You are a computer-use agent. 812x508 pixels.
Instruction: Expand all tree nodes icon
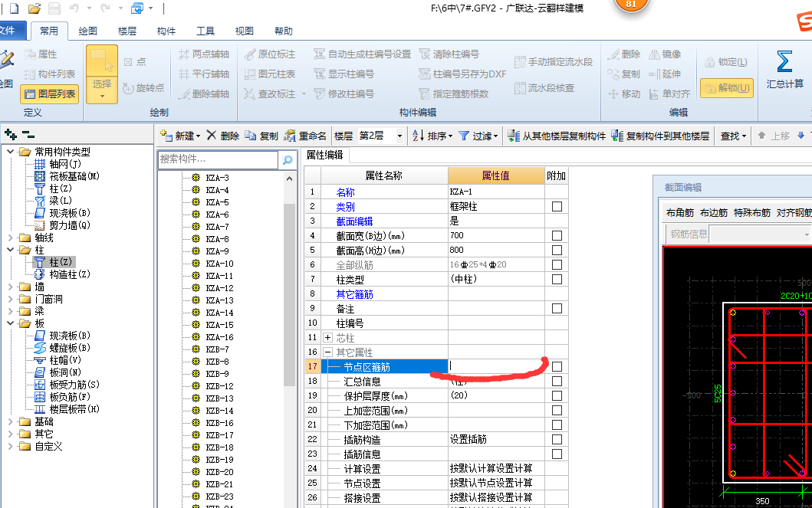coord(11,135)
